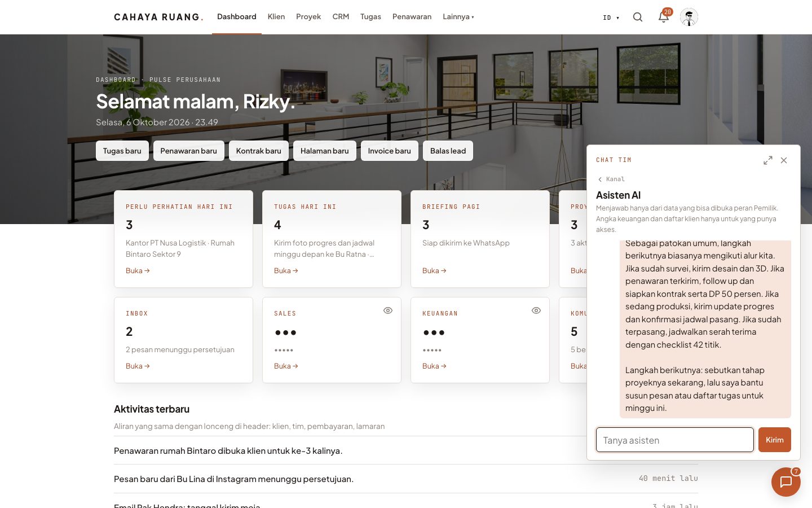Viewport: 812px width, 508px height.
Task: Reveal hidden Keuangan figures with eye icon
Action: click(x=536, y=310)
